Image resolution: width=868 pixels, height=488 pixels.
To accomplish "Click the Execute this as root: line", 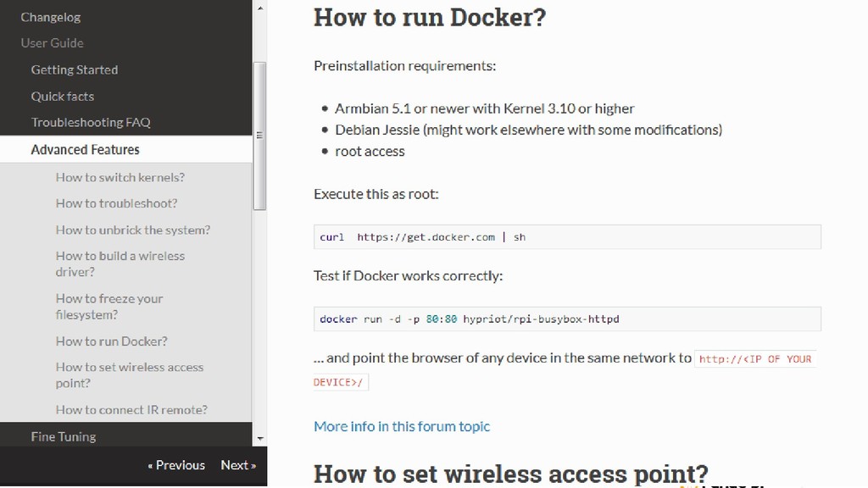I will tap(376, 194).
